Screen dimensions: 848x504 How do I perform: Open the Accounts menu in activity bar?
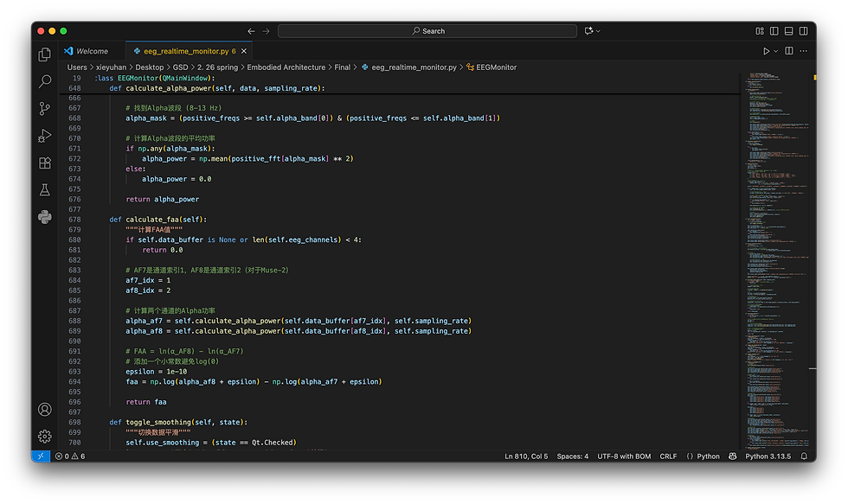[x=45, y=410]
